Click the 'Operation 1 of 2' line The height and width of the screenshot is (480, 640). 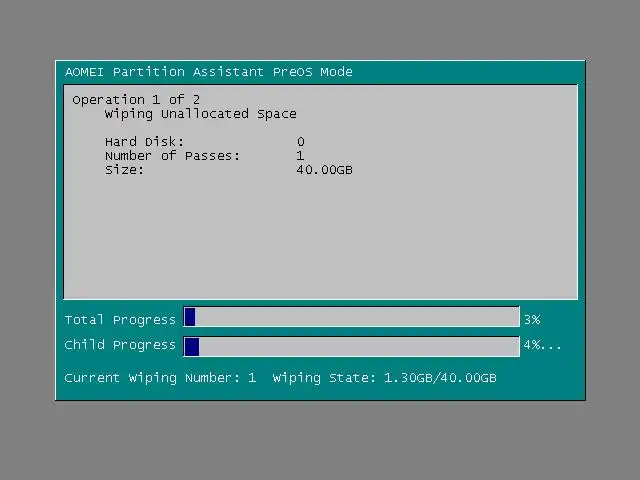click(136, 100)
